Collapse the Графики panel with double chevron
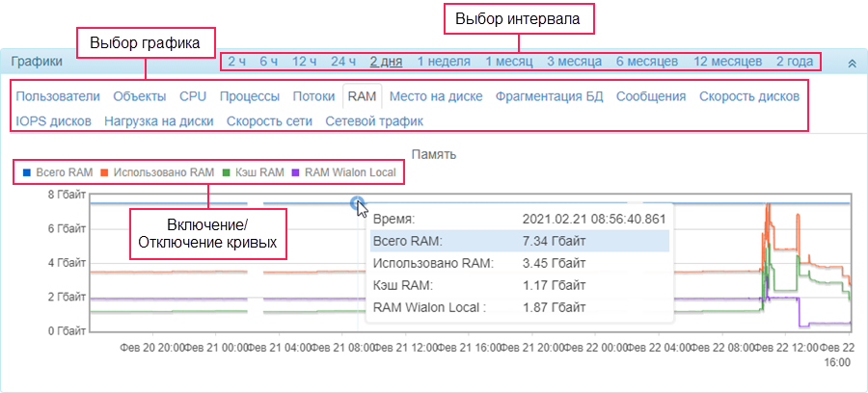Image resolution: width=868 pixels, height=393 pixels. pyautogui.click(x=853, y=64)
